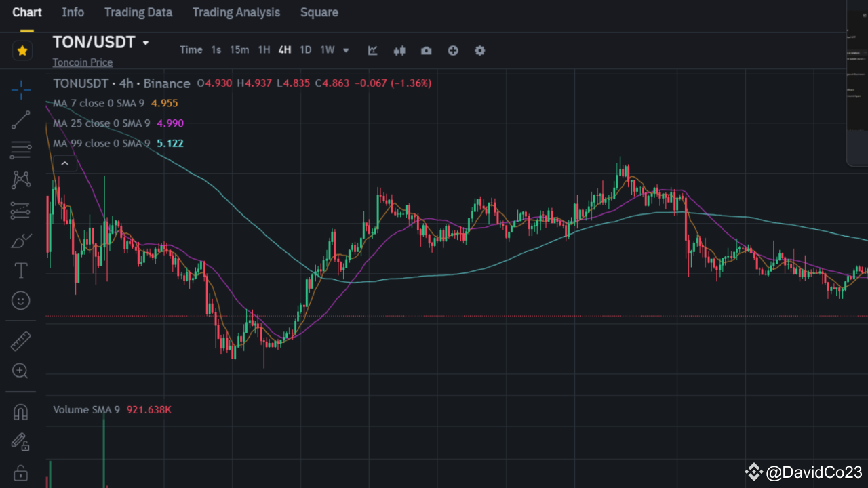Open the emoji icons tool
The width and height of the screenshot is (868, 488).
coord(21,300)
